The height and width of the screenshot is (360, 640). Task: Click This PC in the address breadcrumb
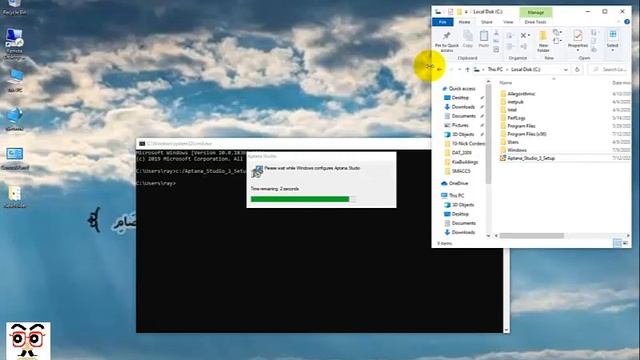point(495,70)
